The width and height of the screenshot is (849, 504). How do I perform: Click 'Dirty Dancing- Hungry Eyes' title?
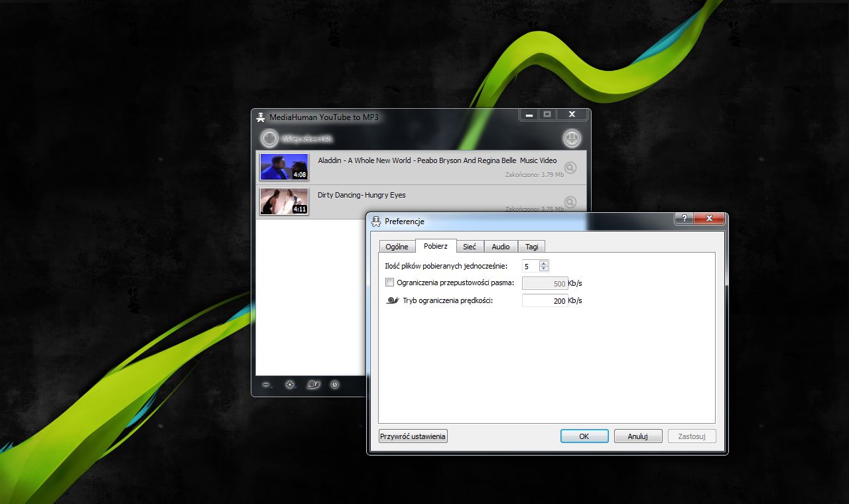click(361, 195)
